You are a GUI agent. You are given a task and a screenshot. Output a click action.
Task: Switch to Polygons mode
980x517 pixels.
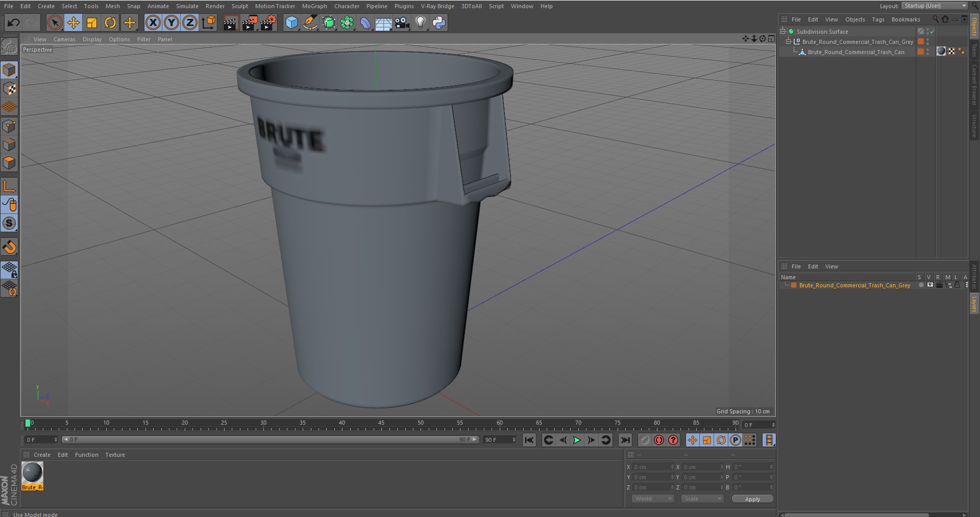(x=9, y=163)
